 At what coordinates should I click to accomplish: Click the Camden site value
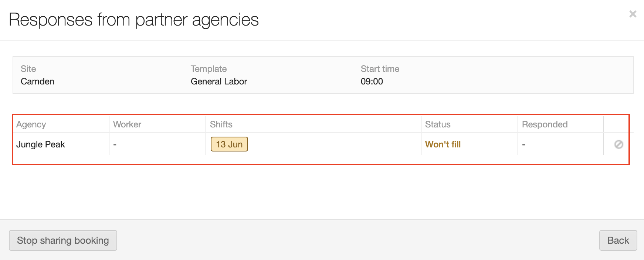[x=37, y=81]
